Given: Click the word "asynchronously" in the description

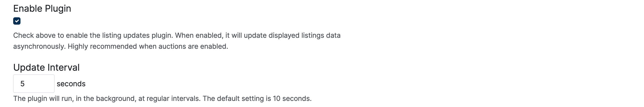Looking at the screenshot, I should [x=39, y=47].
